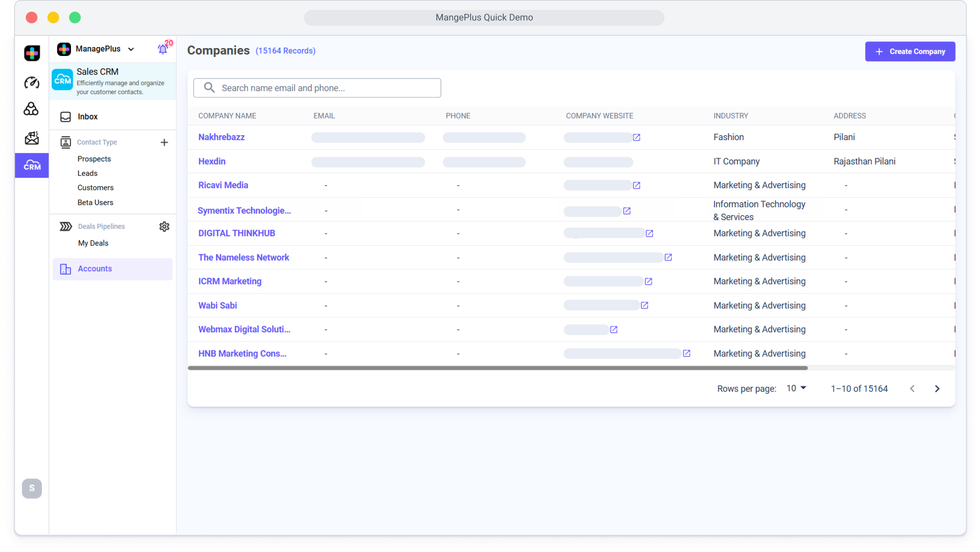Image resolution: width=980 pixels, height=552 pixels.
Task: Open Deals Pipelines settings gear
Action: pos(164,226)
